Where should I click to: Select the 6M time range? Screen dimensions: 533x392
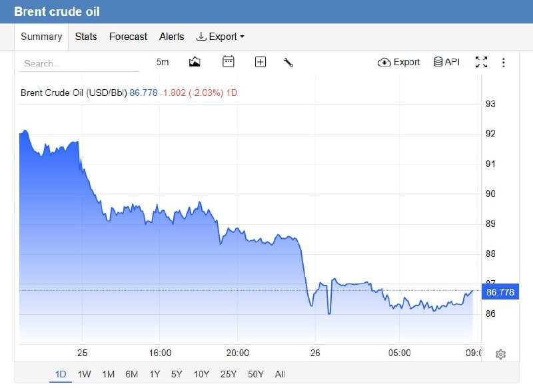coord(131,374)
